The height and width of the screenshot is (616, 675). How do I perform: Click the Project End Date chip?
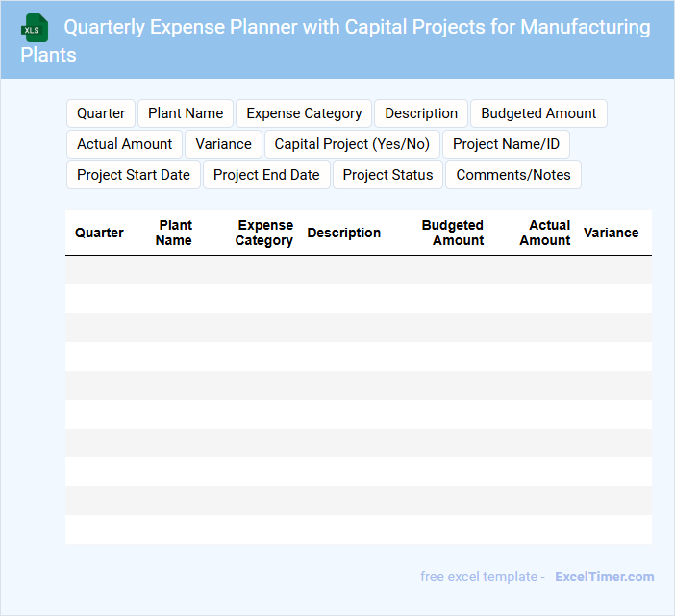click(x=266, y=175)
